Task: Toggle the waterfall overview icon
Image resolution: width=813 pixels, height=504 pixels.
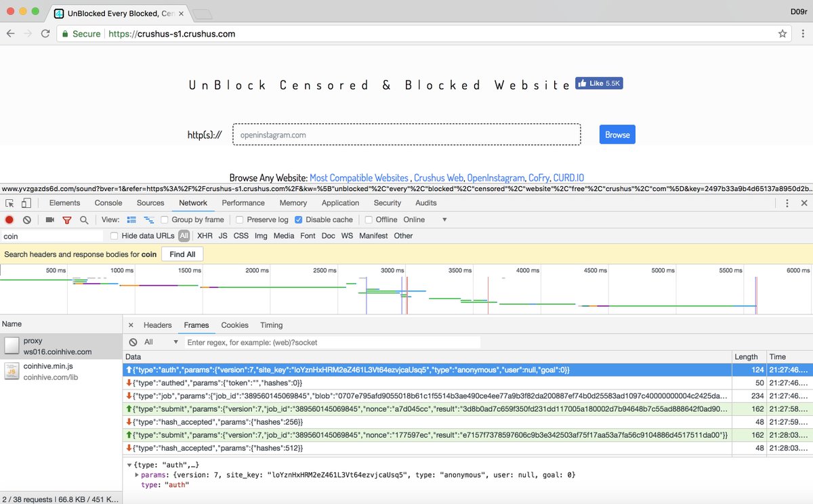Action: (148, 219)
